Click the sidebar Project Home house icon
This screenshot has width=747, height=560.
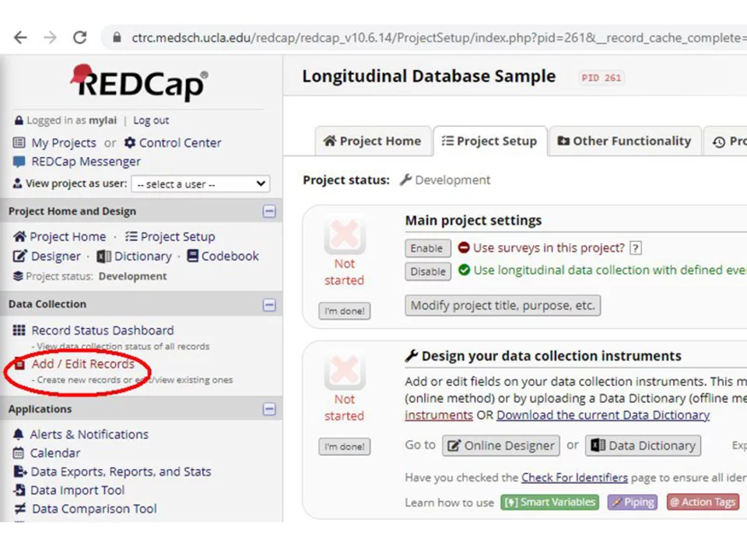19,236
